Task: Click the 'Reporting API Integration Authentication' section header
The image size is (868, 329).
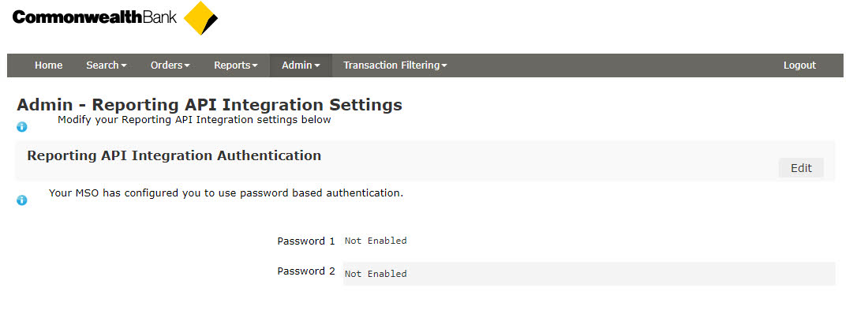Action: pyautogui.click(x=174, y=155)
